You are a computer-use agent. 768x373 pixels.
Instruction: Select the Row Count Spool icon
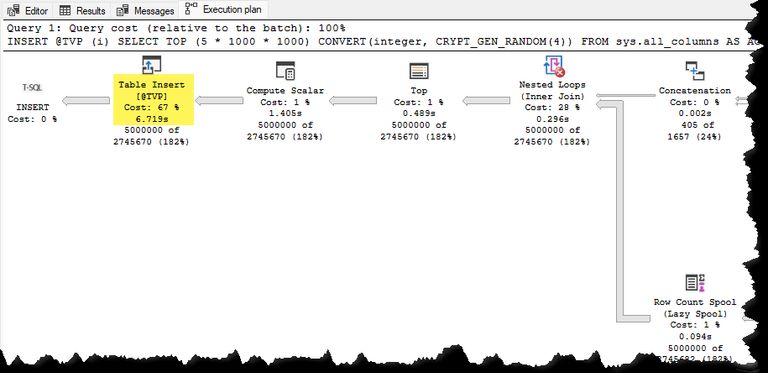(695, 283)
